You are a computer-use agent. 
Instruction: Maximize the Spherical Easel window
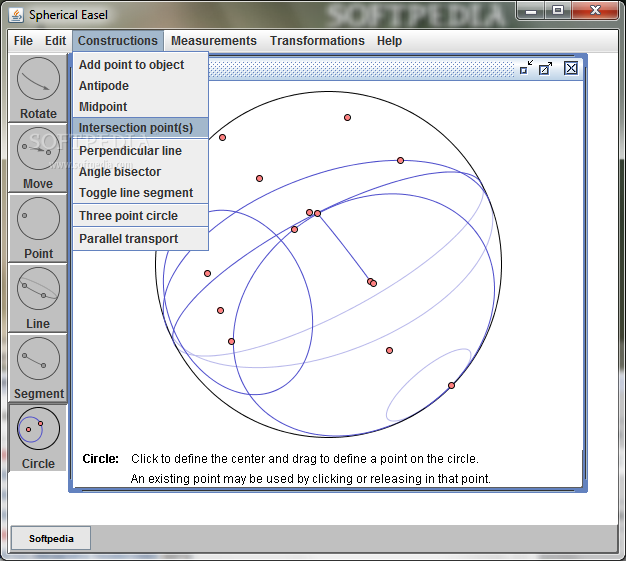[558, 10]
